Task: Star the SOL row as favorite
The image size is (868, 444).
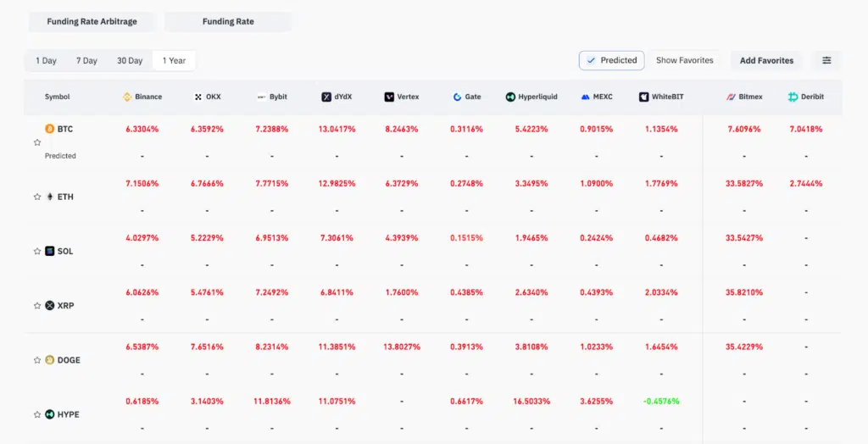Action: (x=37, y=251)
